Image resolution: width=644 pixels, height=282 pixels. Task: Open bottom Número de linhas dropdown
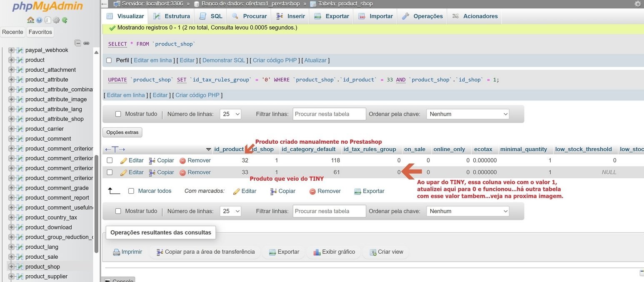click(x=230, y=211)
